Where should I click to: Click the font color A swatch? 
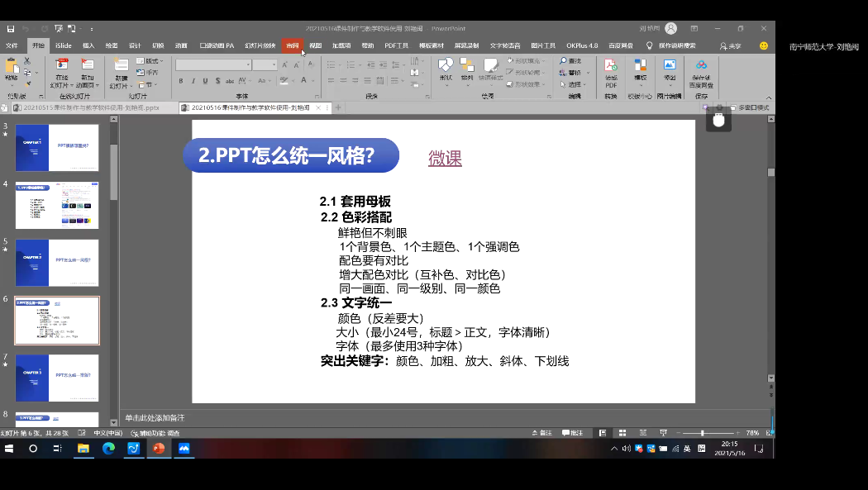pyautogui.click(x=304, y=81)
